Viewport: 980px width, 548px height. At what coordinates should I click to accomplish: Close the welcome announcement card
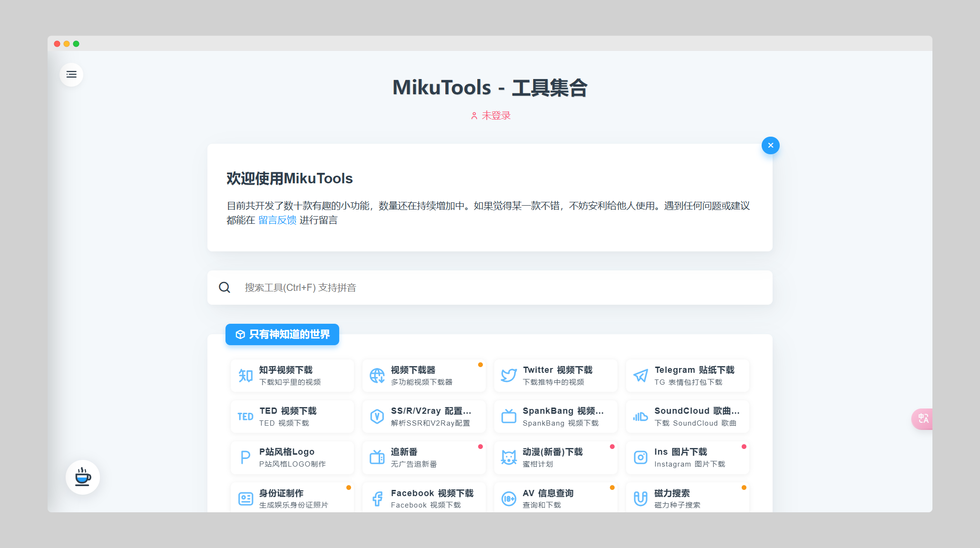[x=770, y=145]
